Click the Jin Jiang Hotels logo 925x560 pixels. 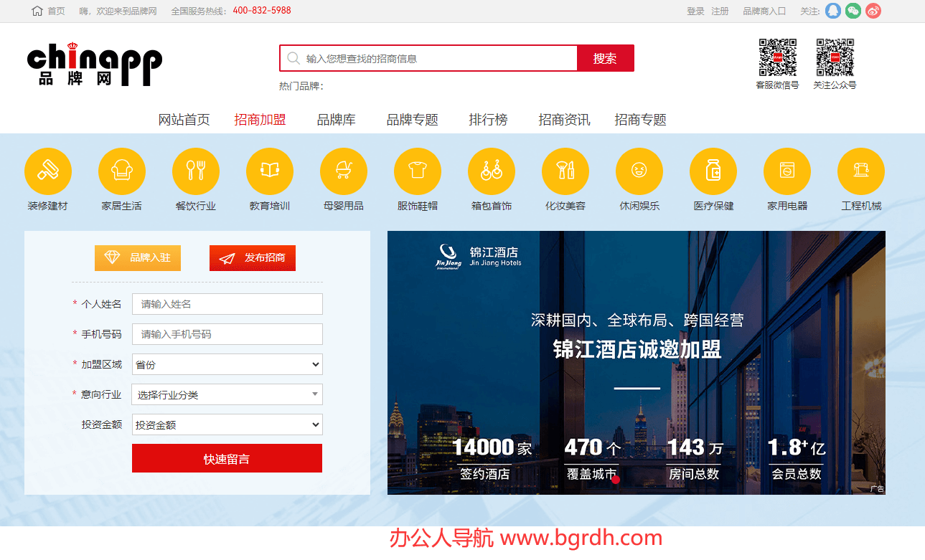point(479,257)
